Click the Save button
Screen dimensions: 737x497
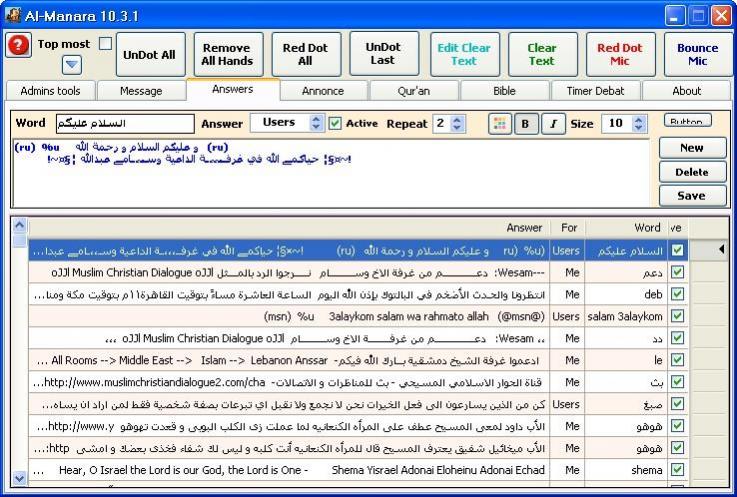[x=691, y=196]
